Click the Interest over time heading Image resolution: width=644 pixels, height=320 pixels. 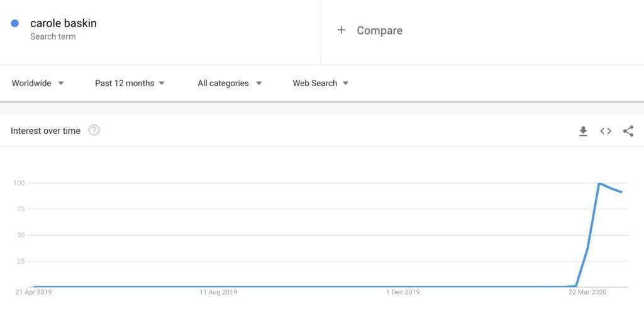pos(45,131)
